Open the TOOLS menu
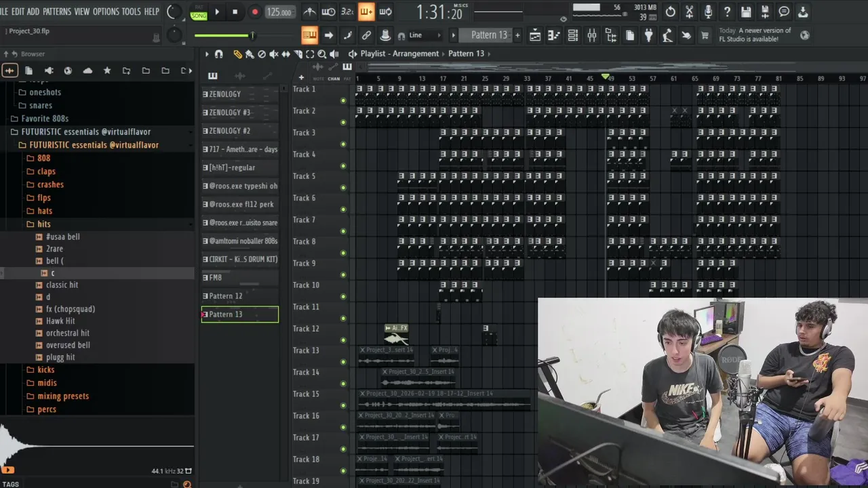 click(132, 12)
